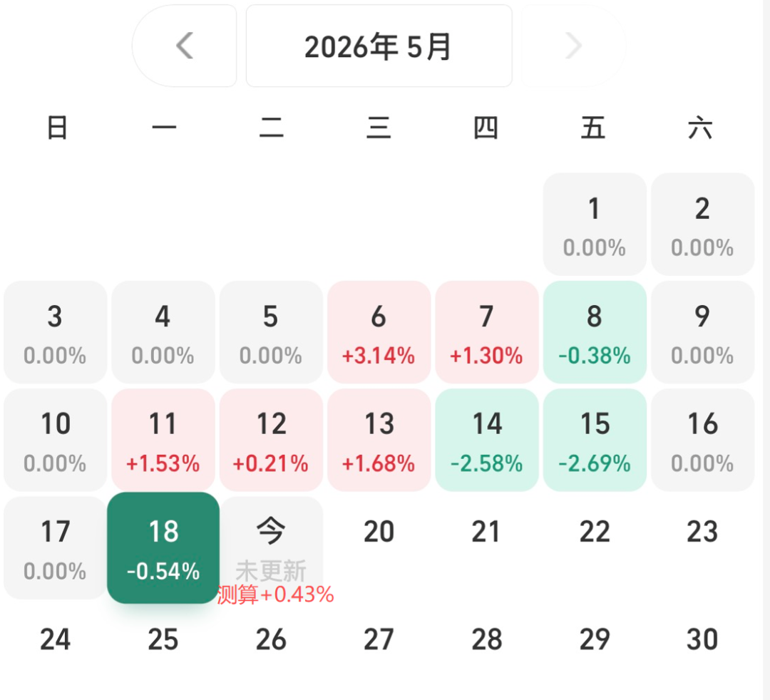
Task: Select May 3 day cell
Action: pos(55,332)
